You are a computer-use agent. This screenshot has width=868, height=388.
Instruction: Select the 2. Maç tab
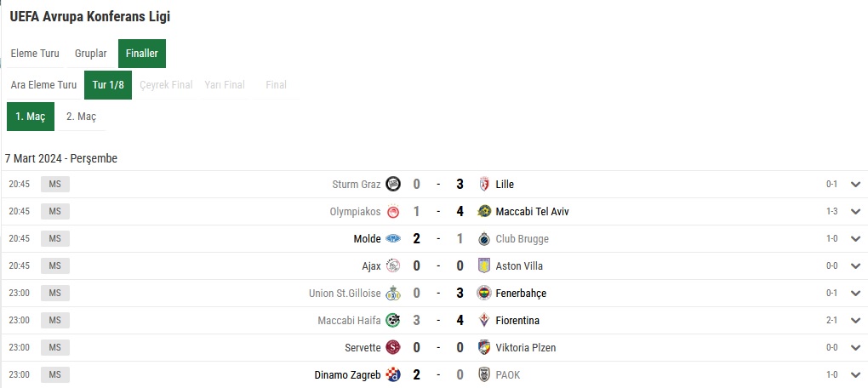(82, 117)
